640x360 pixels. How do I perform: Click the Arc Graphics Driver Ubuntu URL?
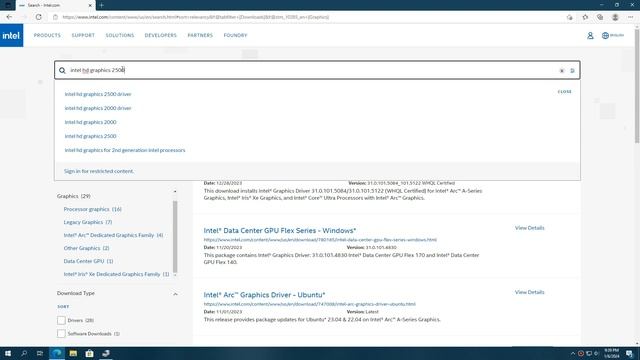coord(309,304)
